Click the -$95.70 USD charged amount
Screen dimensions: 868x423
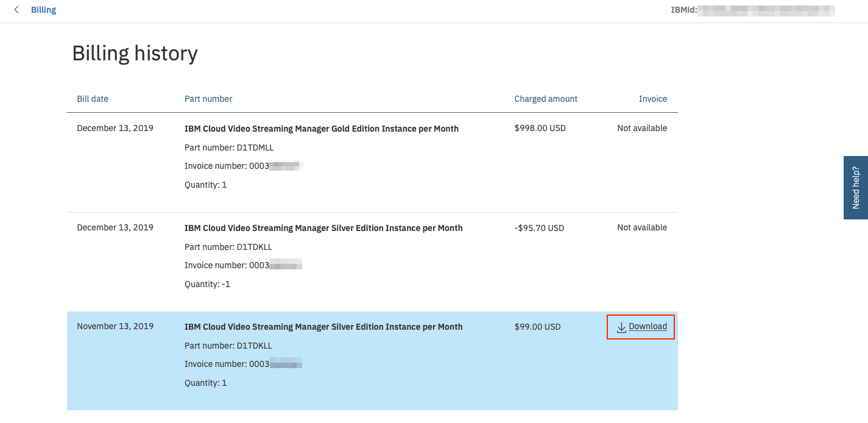(x=539, y=228)
